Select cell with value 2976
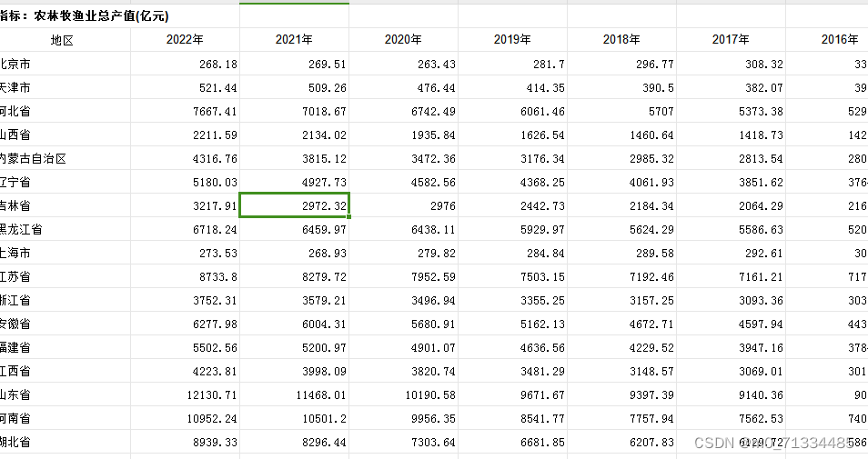The width and height of the screenshot is (868, 459). [403, 205]
